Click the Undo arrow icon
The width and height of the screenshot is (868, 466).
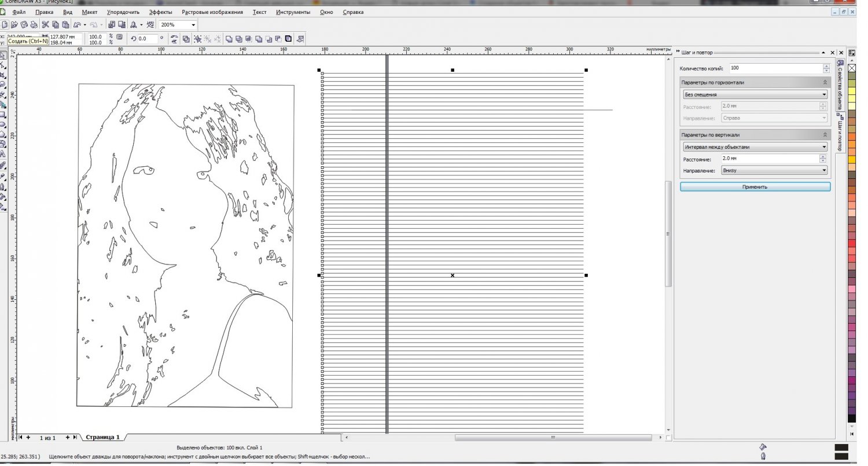point(77,25)
